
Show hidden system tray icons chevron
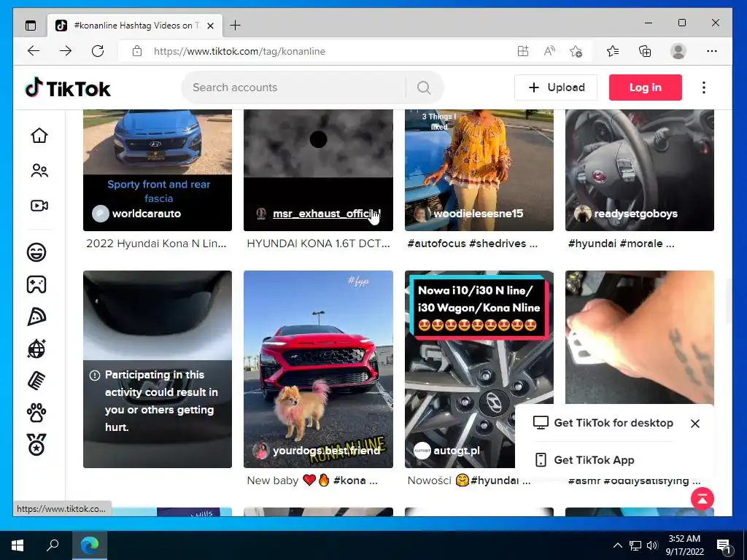point(617,545)
